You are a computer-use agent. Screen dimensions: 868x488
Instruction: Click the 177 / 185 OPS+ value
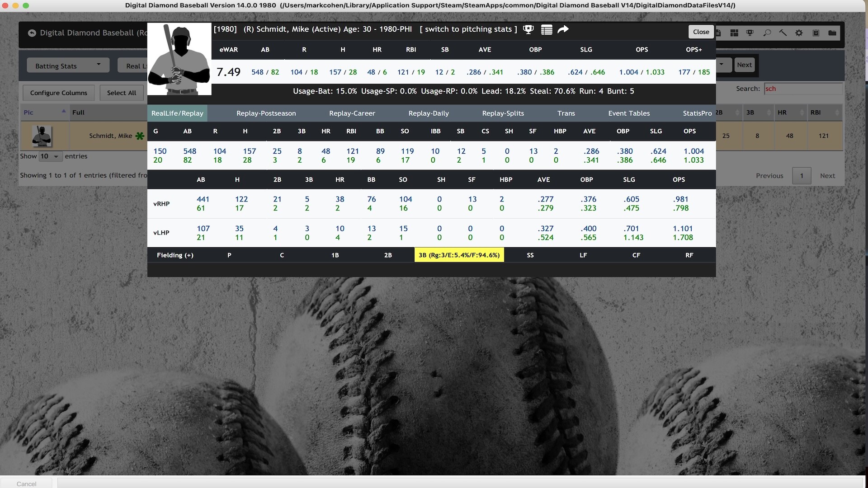click(693, 72)
